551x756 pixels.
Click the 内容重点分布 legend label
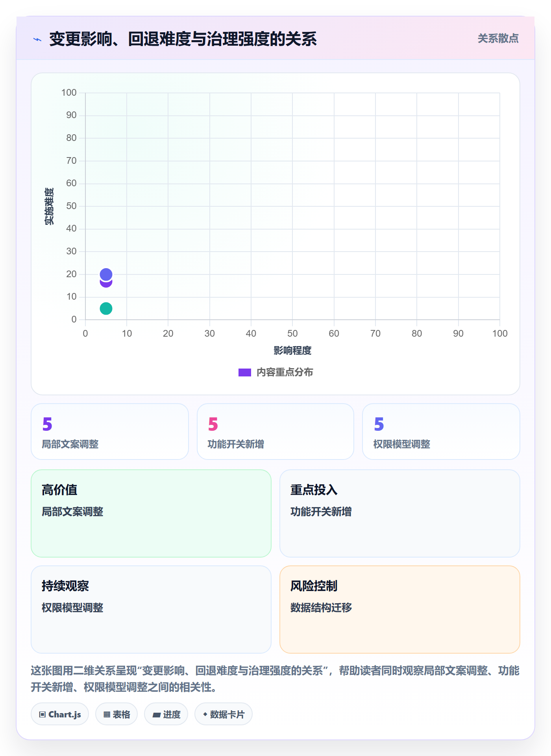tap(285, 372)
